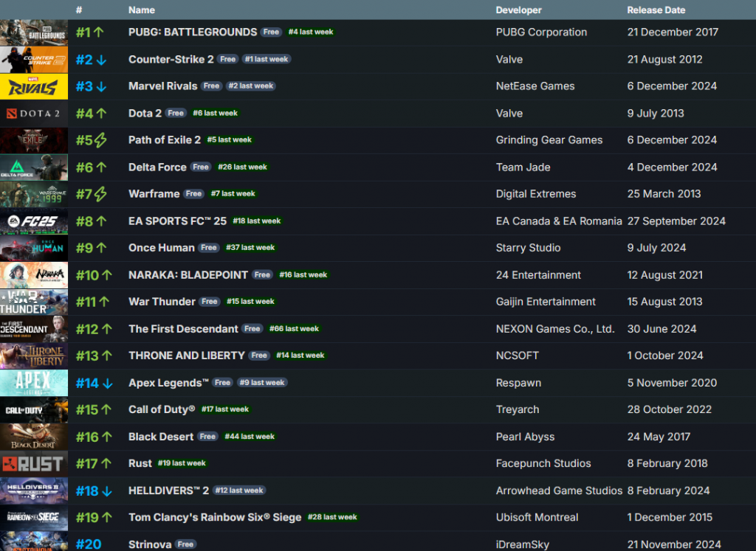756x551 pixels.
Task: Open the Call of Duty title link
Action: point(162,409)
